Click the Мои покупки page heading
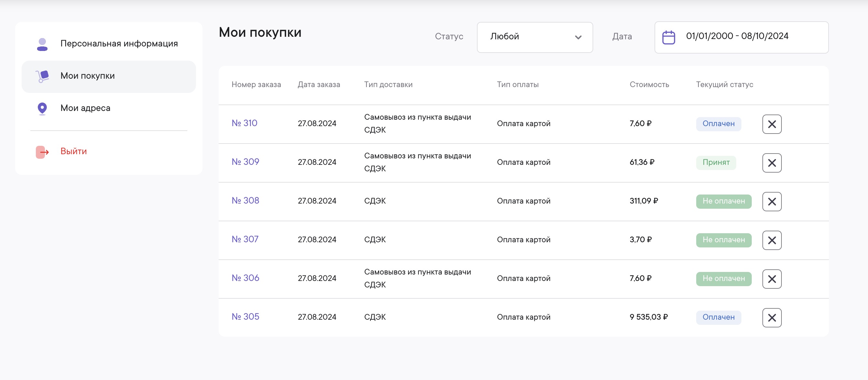The height and width of the screenshot is (380, 868). tap(260, 33)
